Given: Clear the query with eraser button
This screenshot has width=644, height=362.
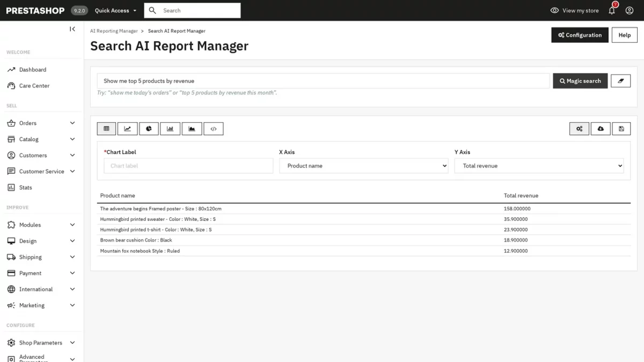Looking at the screenshot, I should click(x=621, y=81).
